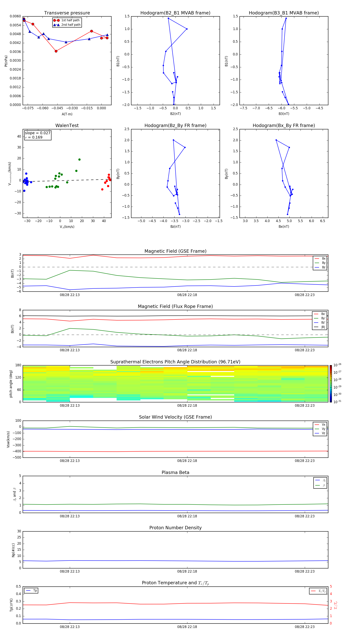Select the |B| entry in Flux Rope legend
Viewport: 351px width, 644px height.
point(320,327)
